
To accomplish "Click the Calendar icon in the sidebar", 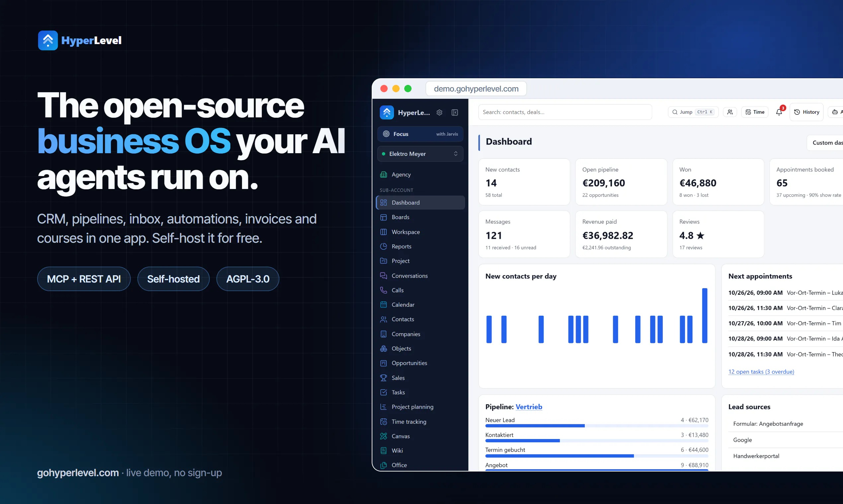I will [x=383, y=305].
